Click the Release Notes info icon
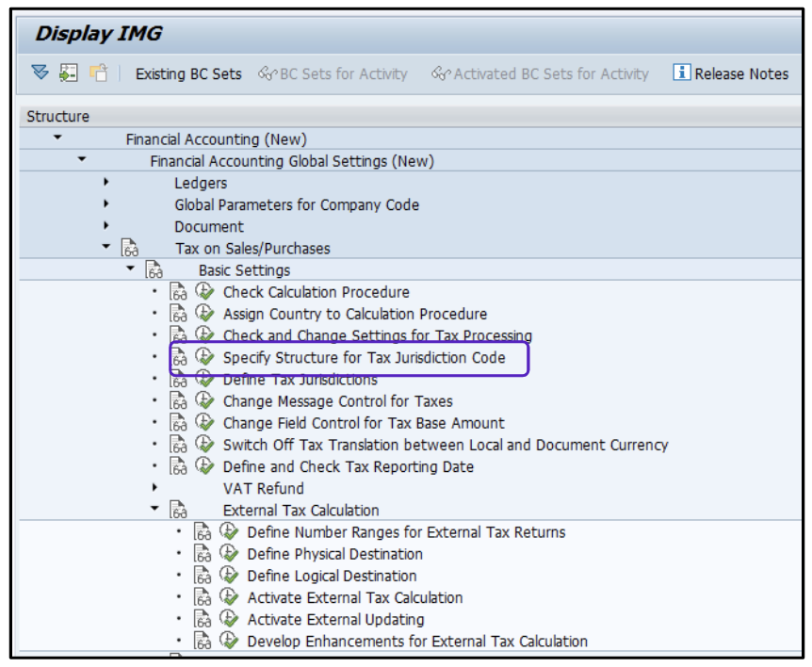The height and width of the screenshot is (667, 812). point(682,73)
